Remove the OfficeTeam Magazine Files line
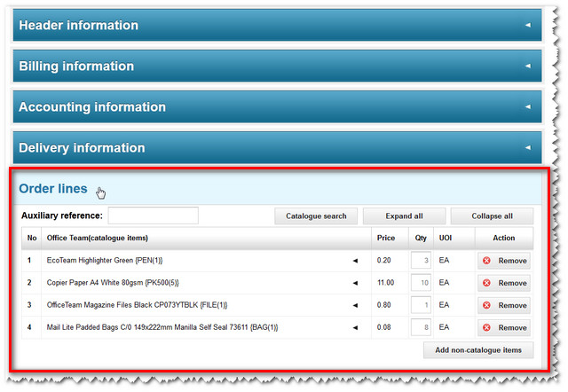The width and height of the screenshot is (568, 392). (504, 305)
